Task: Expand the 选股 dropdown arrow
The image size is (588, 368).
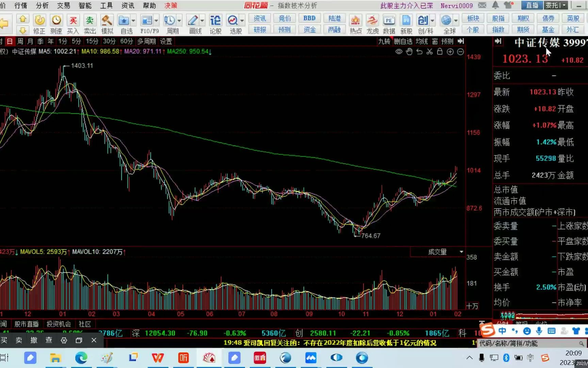Action: (242, 21)
